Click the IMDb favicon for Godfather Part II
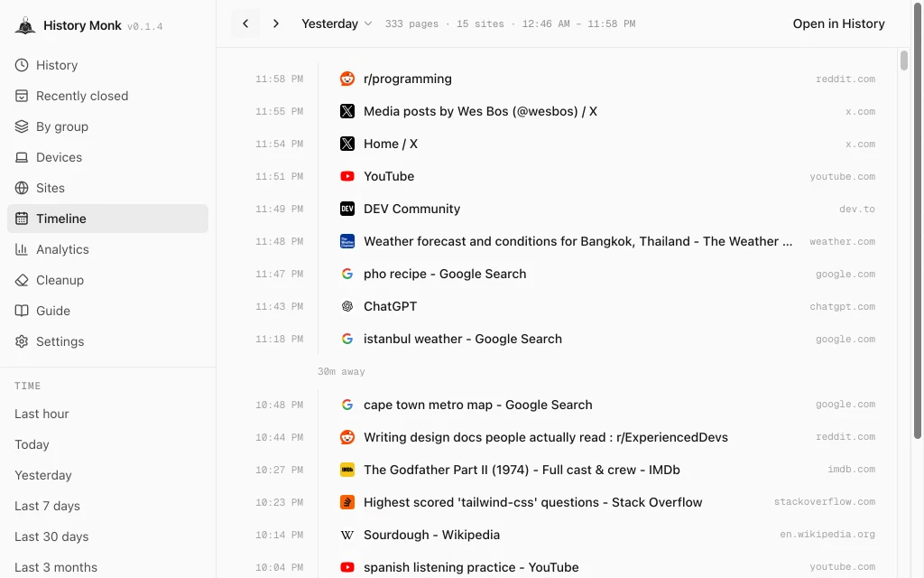 click(x=347, y=470)
